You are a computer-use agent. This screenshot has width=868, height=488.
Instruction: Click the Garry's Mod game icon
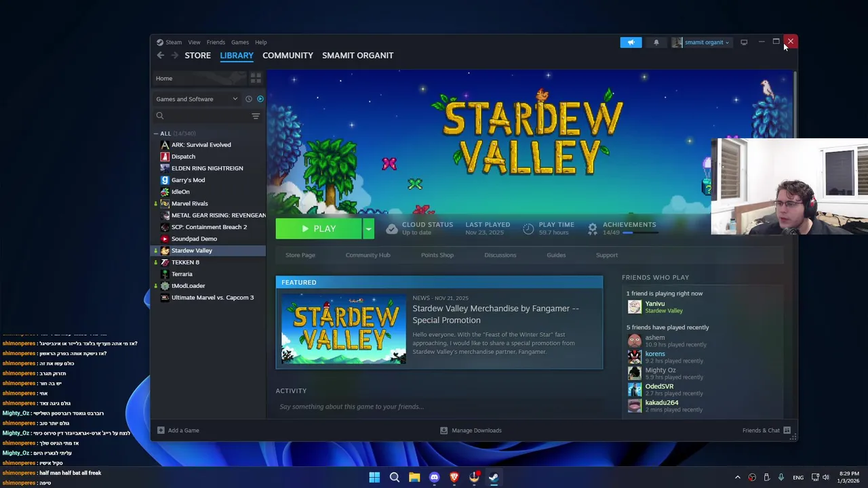tap(165, 180)
